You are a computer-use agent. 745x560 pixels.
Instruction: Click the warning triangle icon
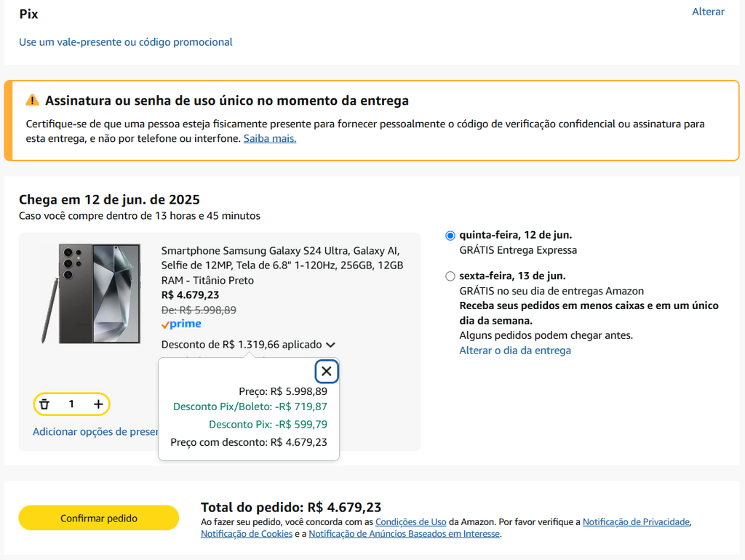(32, 100)
